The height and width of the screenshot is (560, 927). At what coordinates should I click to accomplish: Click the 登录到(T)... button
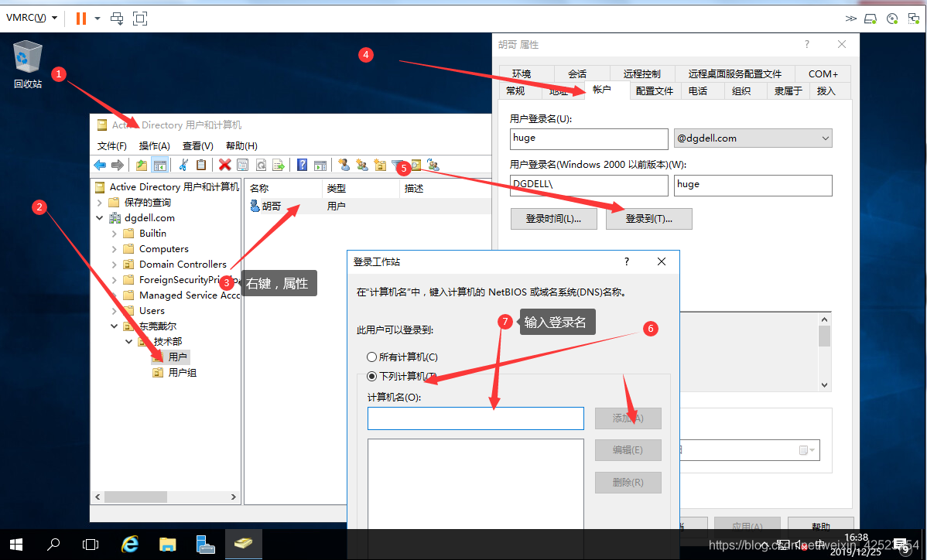pos(648,219)
